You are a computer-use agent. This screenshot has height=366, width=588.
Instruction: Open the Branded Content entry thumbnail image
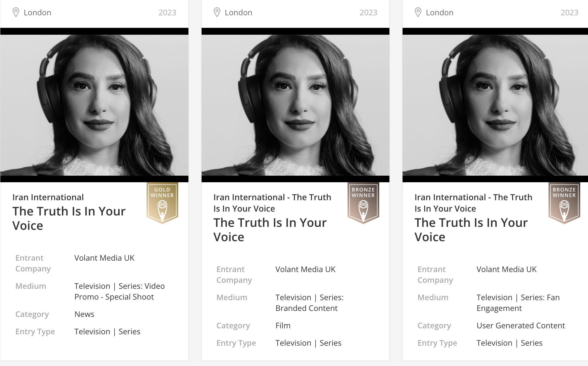click(x=295, y=105)
